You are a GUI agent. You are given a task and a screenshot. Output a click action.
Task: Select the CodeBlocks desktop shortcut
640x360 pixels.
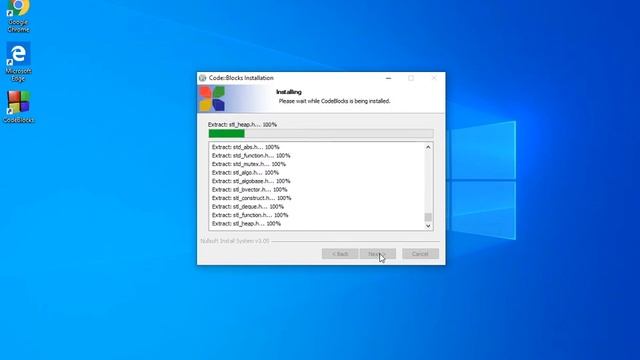(x=19, y=107)
